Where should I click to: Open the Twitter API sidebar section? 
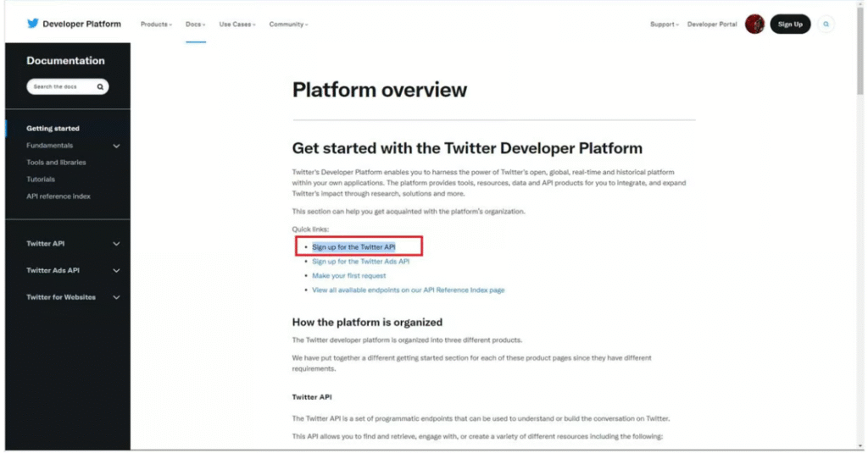(x=46, y=243)
